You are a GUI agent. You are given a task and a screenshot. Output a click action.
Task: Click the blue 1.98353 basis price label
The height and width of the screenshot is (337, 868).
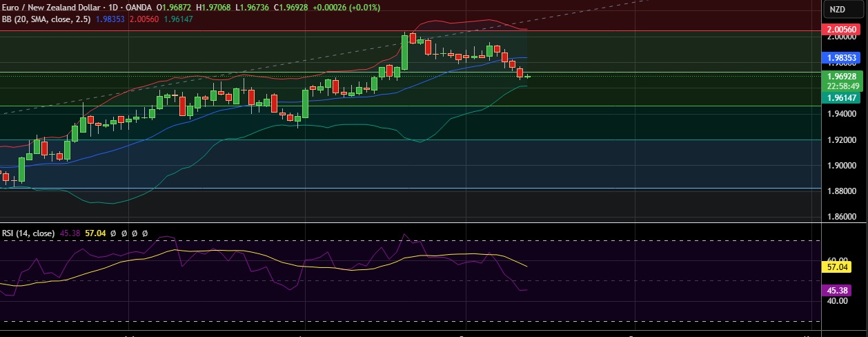[x=841, y=57]
